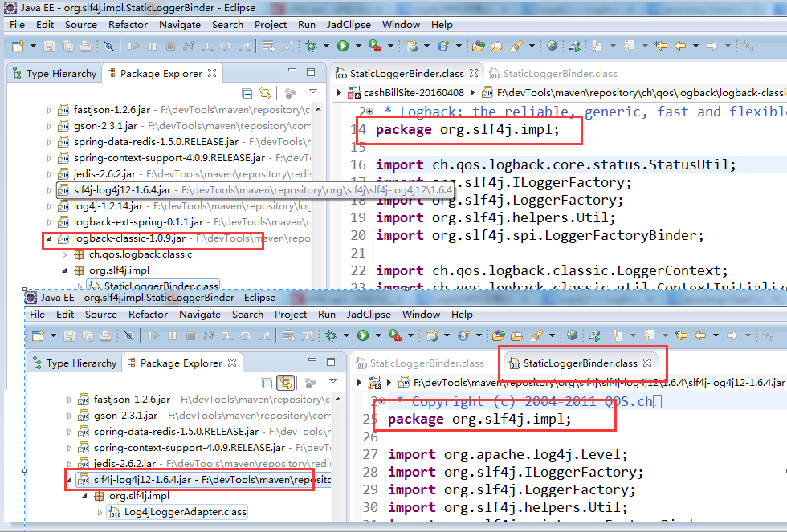
Task: Click import org.apache.log4j.Level line in lower editor
Action: tap(508, 455)
